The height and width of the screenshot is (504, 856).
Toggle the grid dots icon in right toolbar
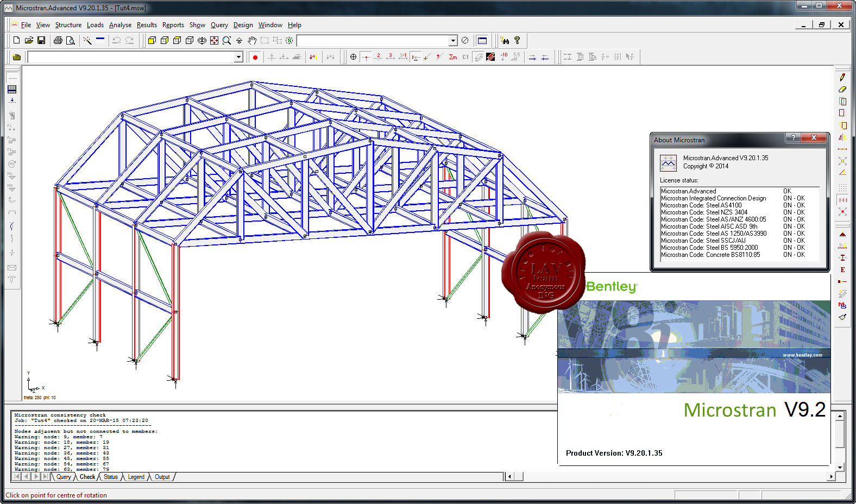click(x=842, y=187)
